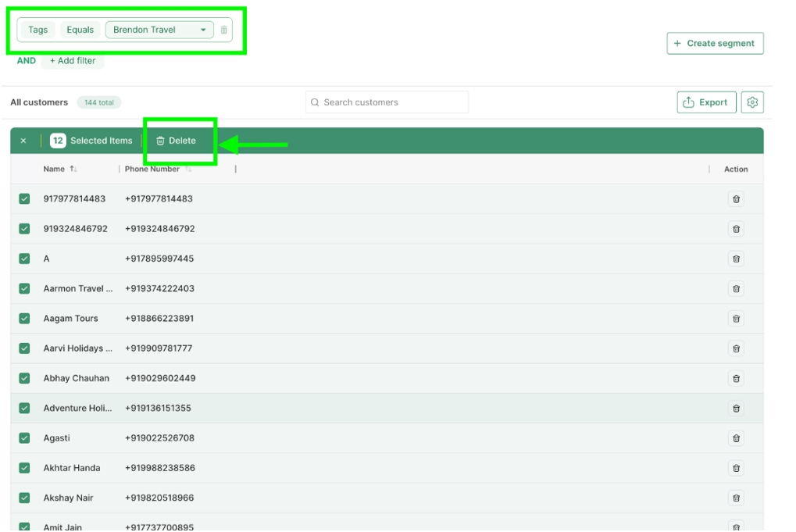796x532 pixels.
Task: Click trash icon for Akshay Nair row
Action: pos(735,498)
